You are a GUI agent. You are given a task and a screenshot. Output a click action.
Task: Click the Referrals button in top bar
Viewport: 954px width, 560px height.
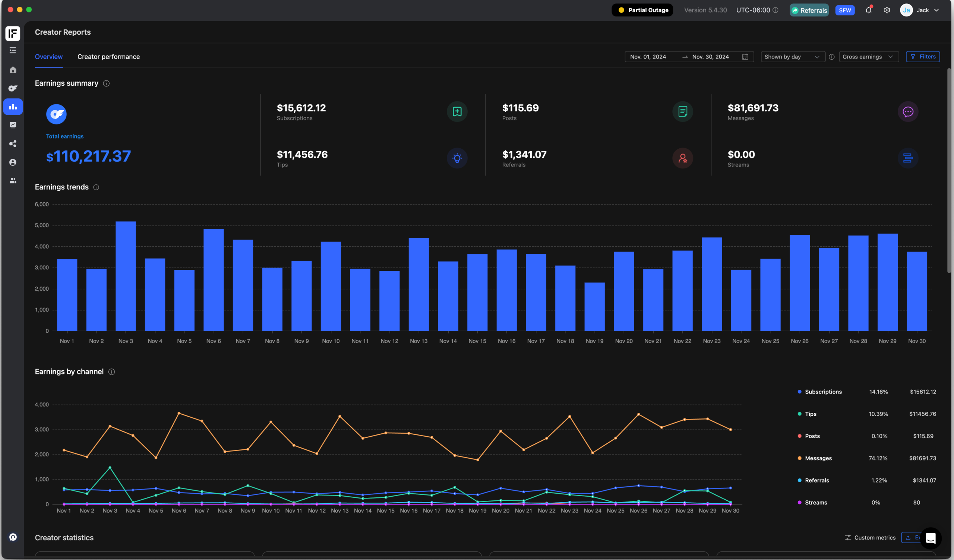tap(809, 10)
